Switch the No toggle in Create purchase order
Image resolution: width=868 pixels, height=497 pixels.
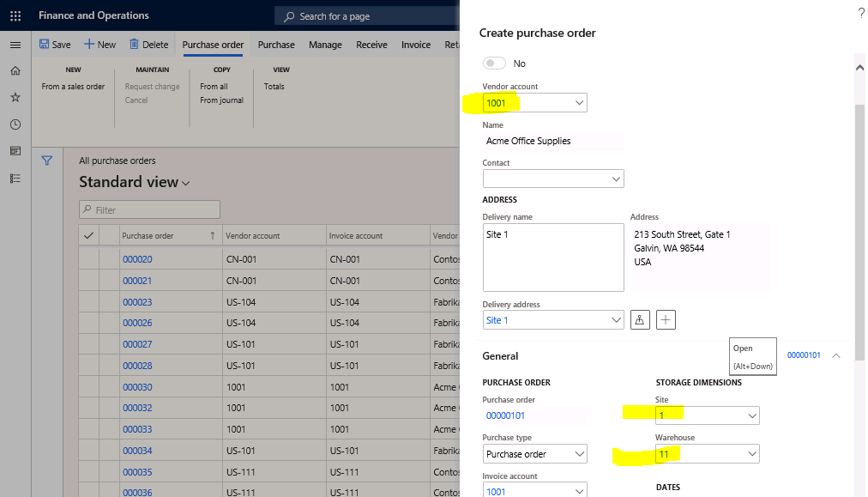click(x=494, y=63)
